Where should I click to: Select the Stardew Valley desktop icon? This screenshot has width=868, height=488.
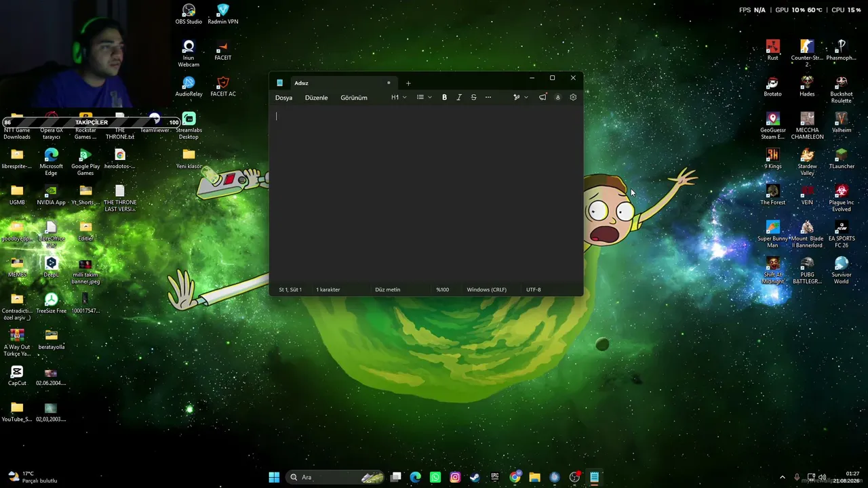(807, 163)
